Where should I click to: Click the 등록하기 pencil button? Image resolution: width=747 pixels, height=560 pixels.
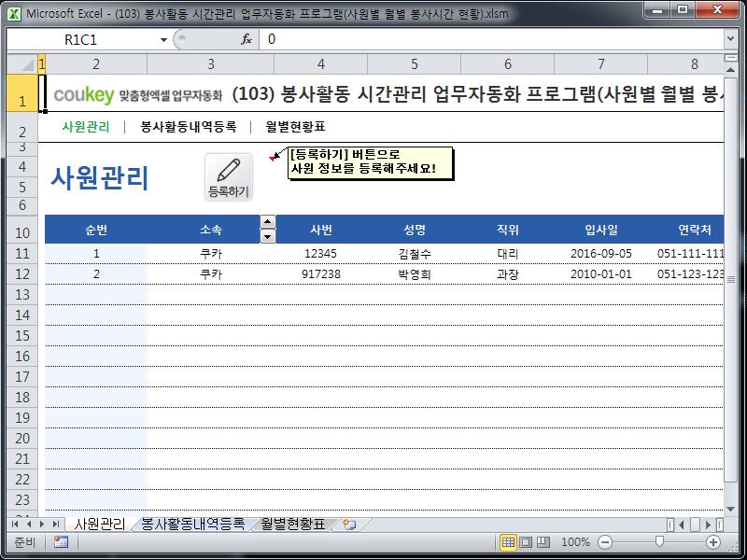(x=229, y=177)
